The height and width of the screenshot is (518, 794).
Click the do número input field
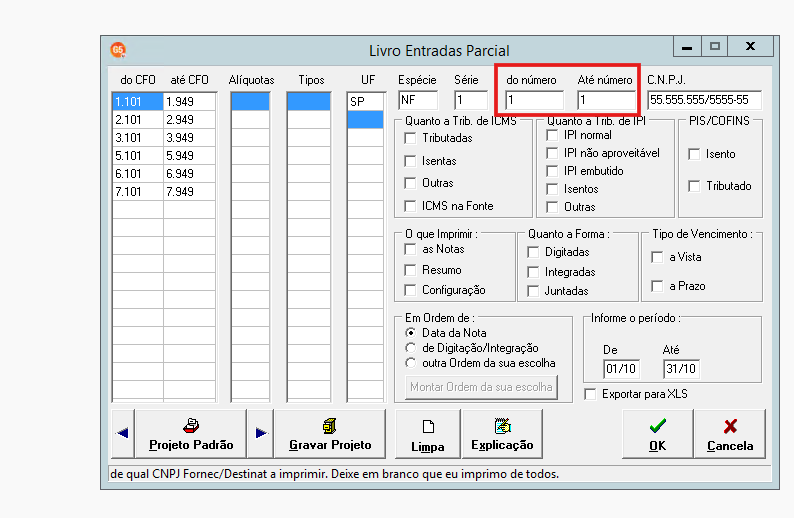pos(534,100)
